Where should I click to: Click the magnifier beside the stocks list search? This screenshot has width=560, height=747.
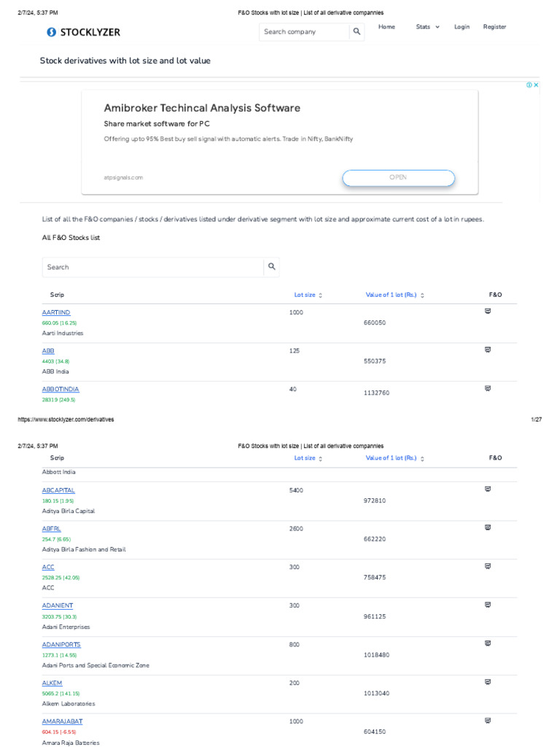click(x=271, y=267)
